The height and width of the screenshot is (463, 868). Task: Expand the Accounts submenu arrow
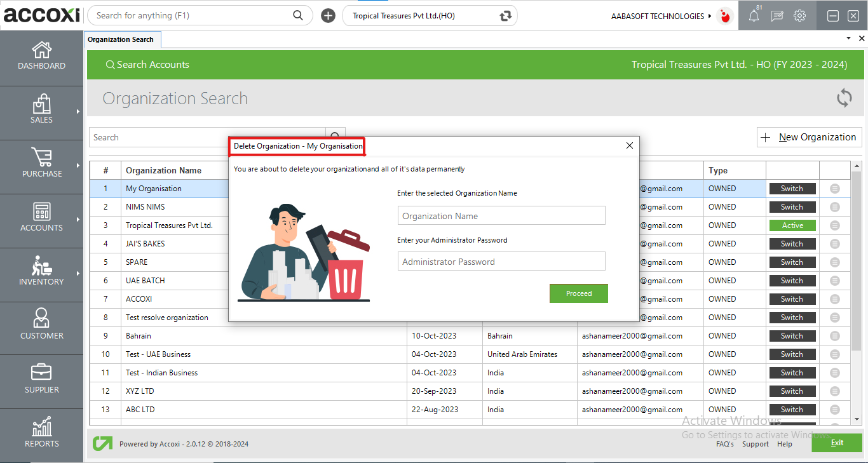(x=78, y=219)
